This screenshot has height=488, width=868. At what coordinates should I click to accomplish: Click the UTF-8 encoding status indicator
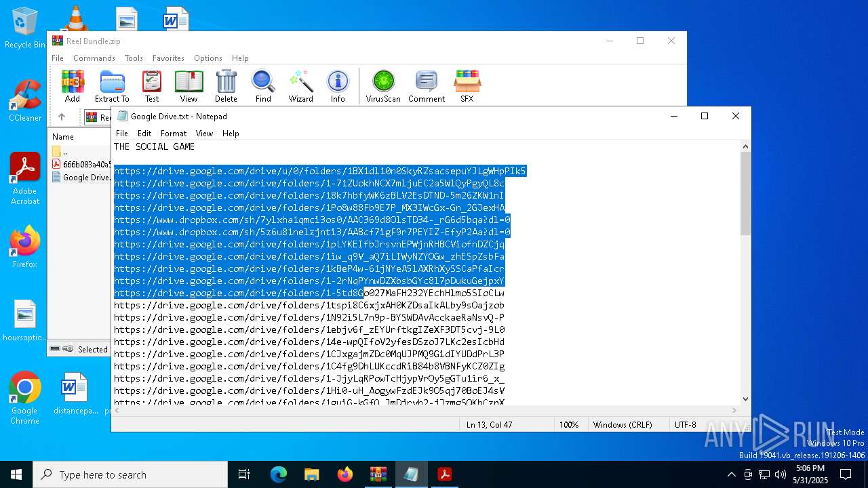pos(686,425)
